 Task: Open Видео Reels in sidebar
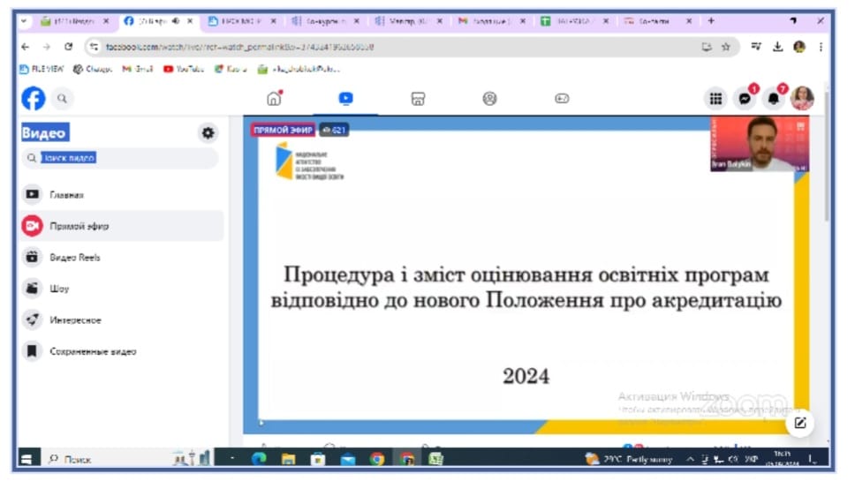click(75, 258)
